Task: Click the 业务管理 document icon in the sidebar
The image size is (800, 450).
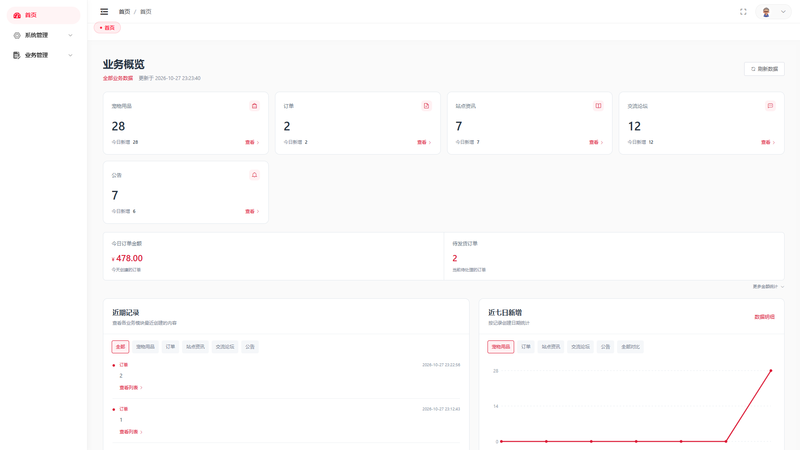Action: [17, 55]
